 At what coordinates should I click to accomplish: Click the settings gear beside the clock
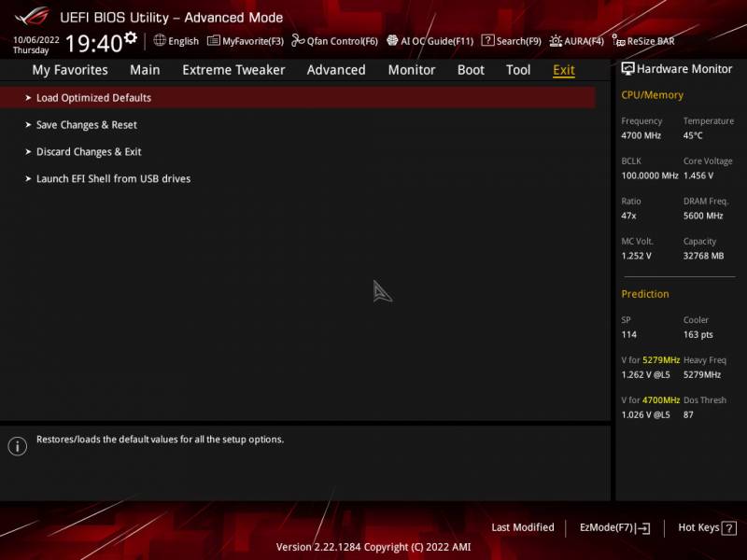click(x=131, y=37)
